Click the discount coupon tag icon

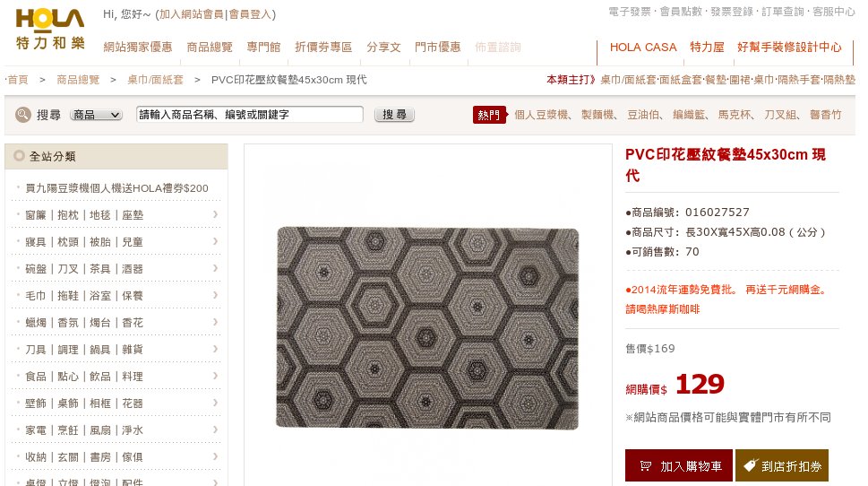pyautogui.click(x=750, y=465)
